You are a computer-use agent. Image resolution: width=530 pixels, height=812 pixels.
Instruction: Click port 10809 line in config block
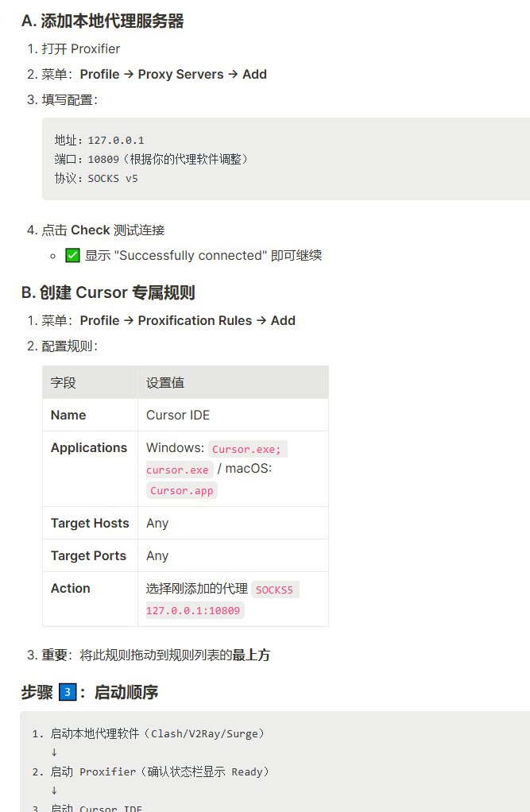(151, 159)
